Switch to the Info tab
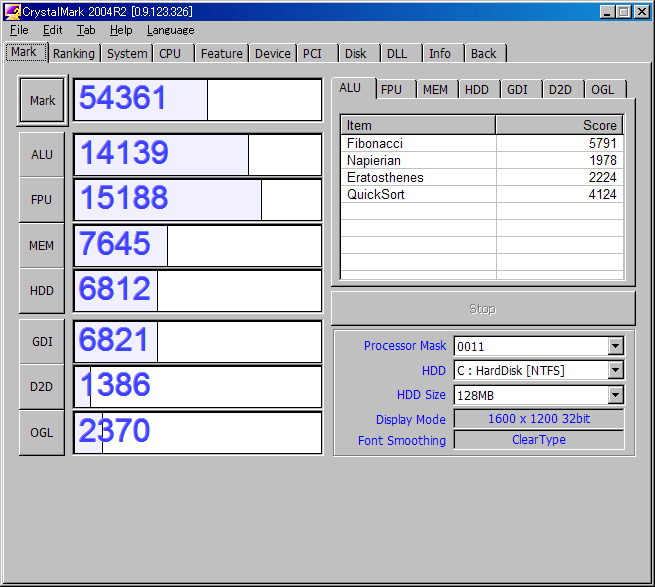655x587 pixels. coord(444,53)
